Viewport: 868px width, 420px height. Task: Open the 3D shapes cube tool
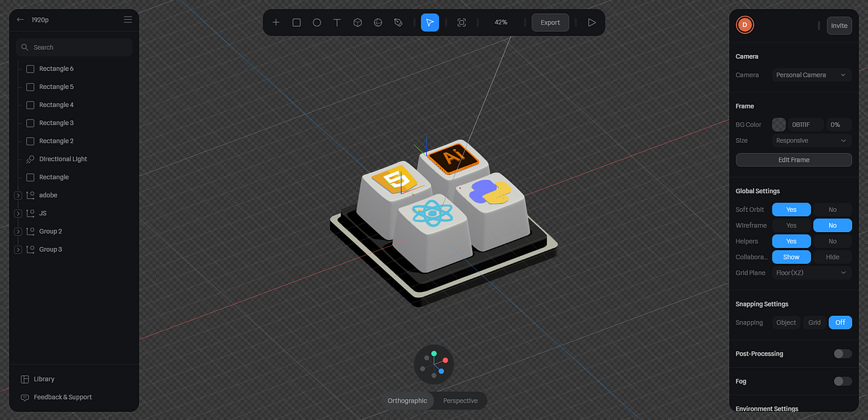tap(357, 22)
